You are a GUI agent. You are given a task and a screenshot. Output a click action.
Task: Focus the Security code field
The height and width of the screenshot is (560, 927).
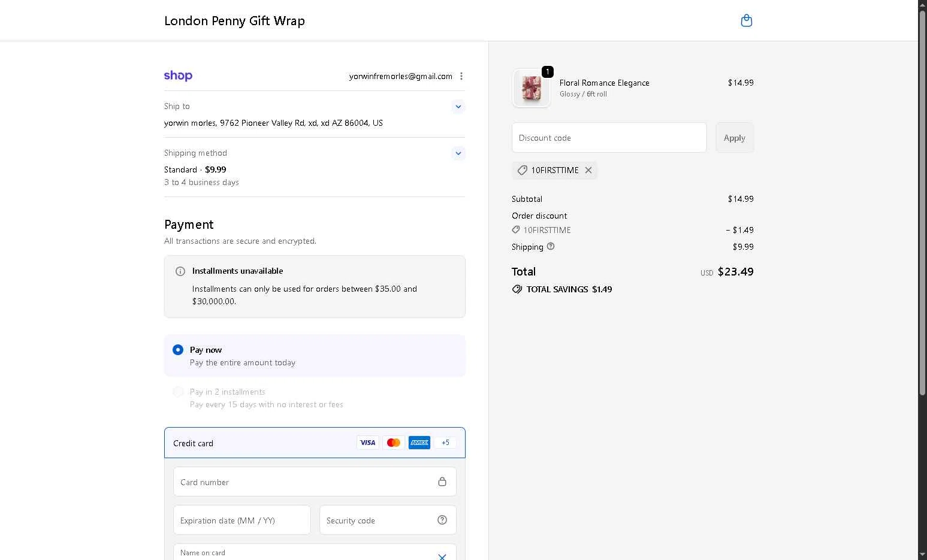(388, 520)
